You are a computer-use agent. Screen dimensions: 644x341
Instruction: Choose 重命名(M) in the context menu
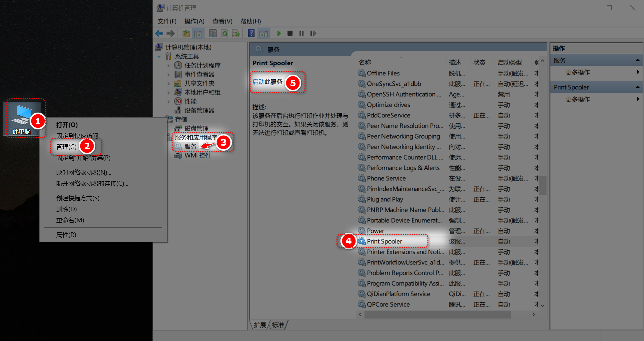103,220
